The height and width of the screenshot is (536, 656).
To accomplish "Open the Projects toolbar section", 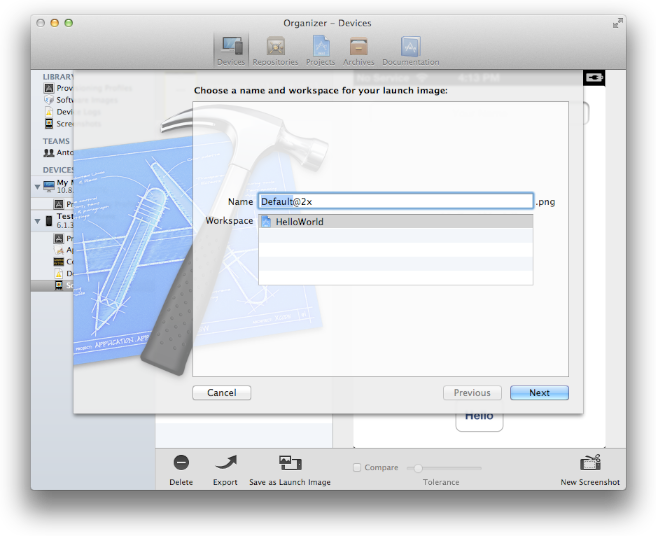I will [x=320, y=49].
